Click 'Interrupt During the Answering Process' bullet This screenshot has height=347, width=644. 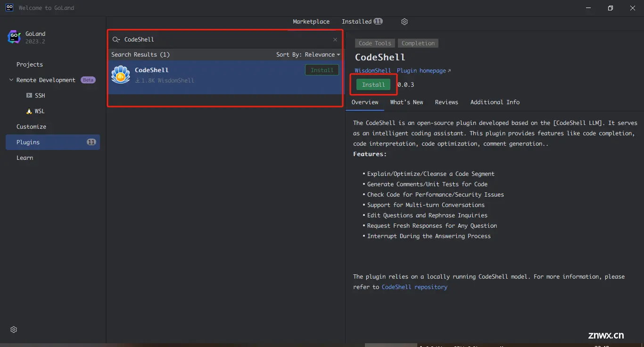429,236
